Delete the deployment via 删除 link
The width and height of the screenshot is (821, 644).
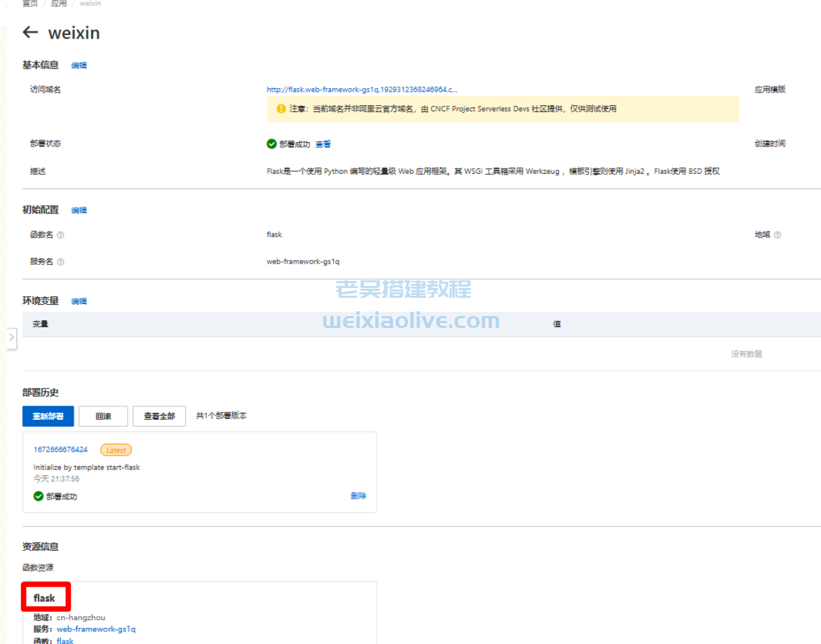tap(358, 496)
